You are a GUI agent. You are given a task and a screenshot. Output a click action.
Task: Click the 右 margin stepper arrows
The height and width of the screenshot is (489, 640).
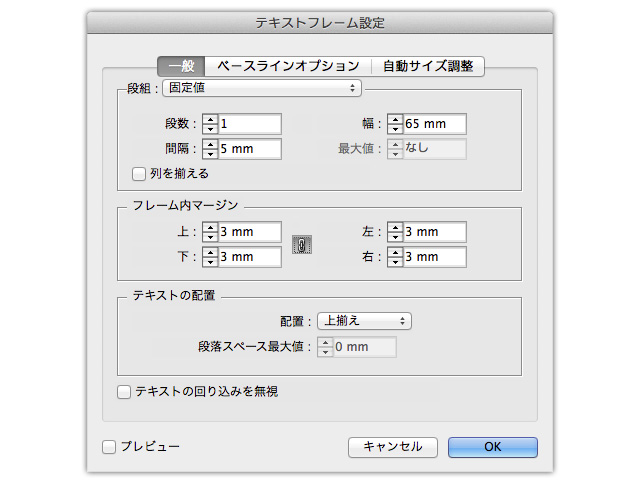pyautogui.click(x=396, y=257)
